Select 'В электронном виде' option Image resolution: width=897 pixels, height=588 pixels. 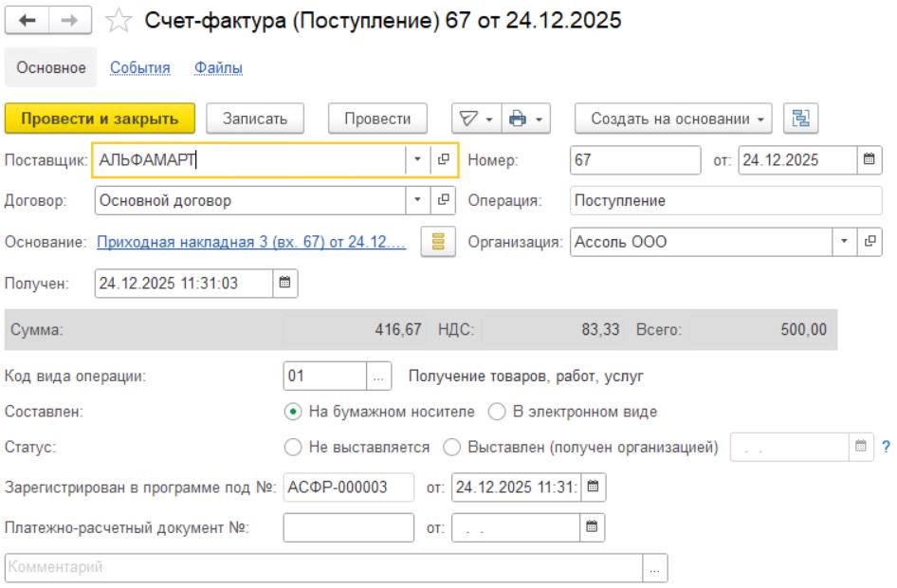point(573,412)
